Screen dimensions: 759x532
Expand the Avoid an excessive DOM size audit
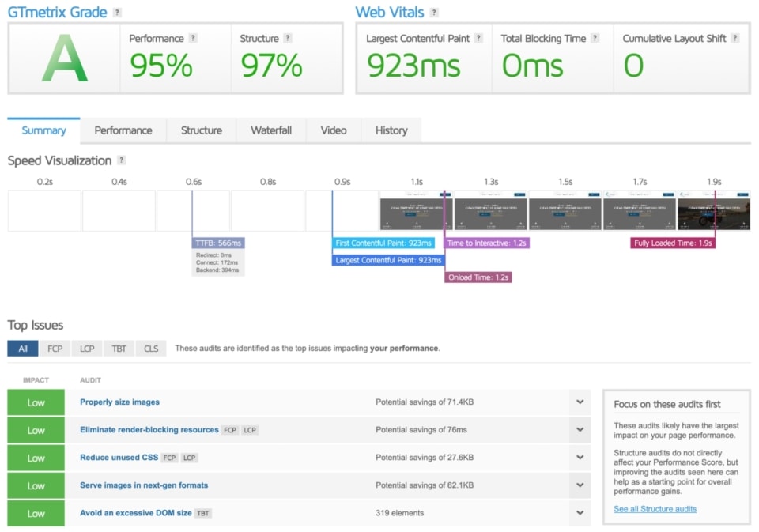click(x=580, y=513)
